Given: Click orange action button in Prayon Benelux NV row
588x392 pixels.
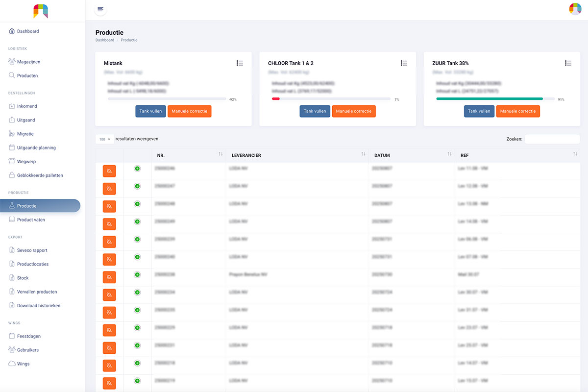Looking at the screenshot, I should 109,277.
